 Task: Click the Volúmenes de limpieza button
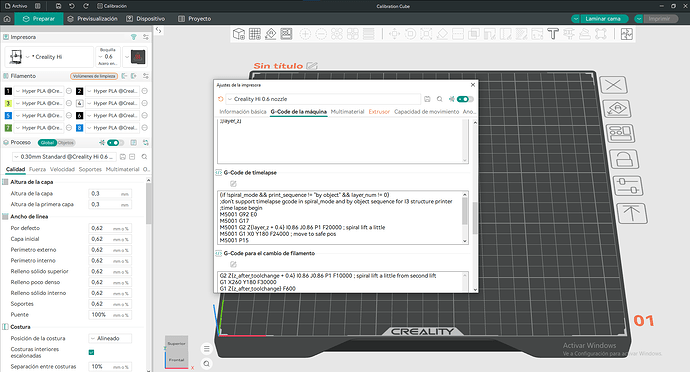94,76
